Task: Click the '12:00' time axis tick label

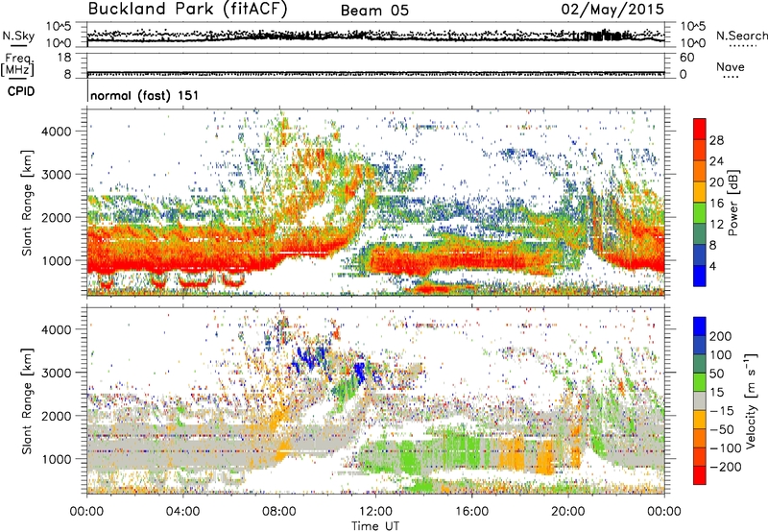Action: click(x=375, y=512)
